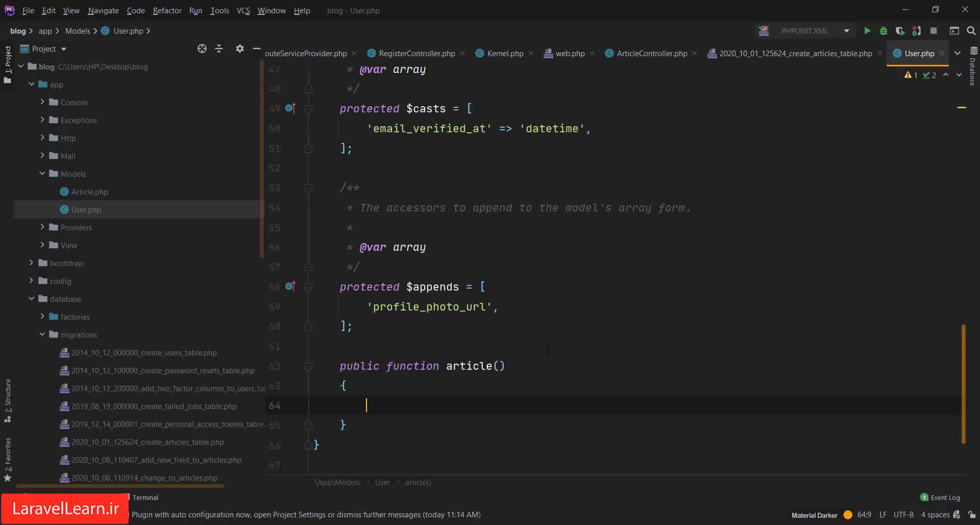
Task: Open the PHPUNIT.XML run configuration dropdown
Action: pos(846,31)
